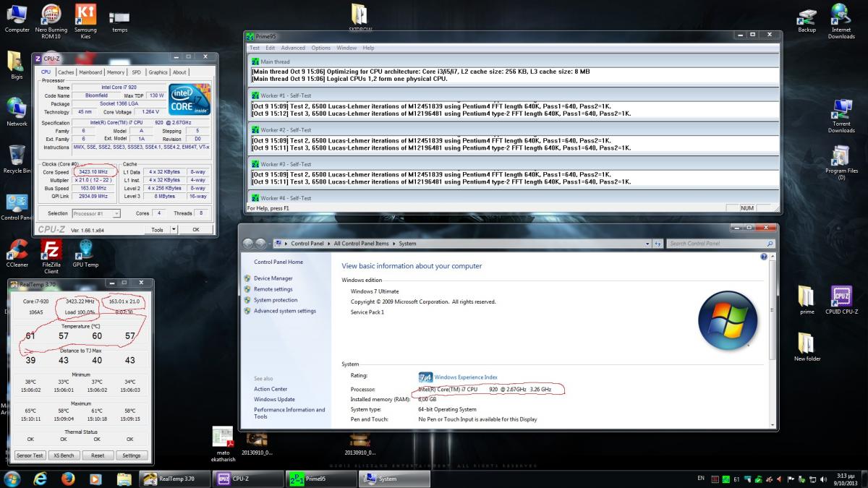Open Program Files (D) desktop shortcut
The image size is (868, 488).
(x=841, y=163)
